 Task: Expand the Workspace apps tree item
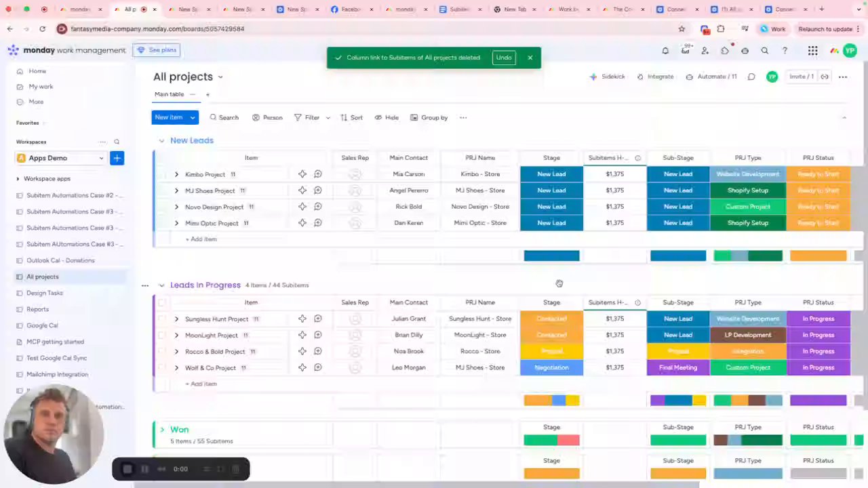(18, 179)
